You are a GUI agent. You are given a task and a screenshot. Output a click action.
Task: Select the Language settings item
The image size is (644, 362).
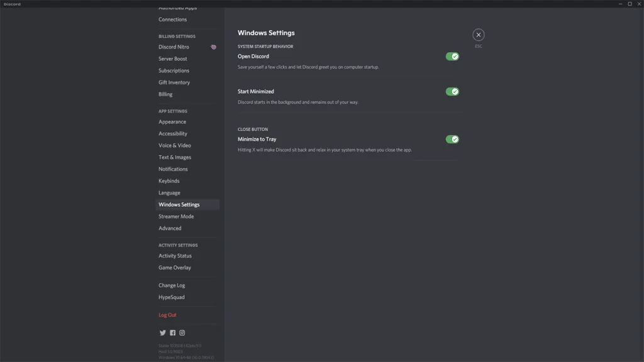coord(169,193)
